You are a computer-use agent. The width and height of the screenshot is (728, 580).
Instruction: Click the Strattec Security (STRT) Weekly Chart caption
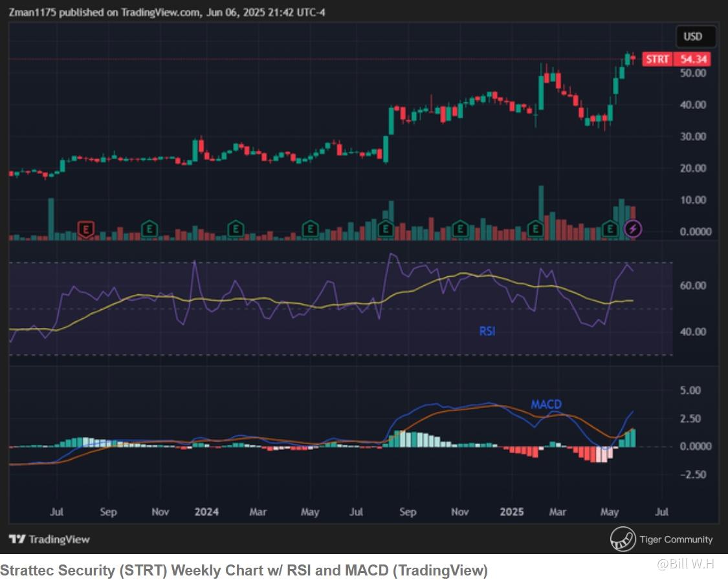click(244, 570)
